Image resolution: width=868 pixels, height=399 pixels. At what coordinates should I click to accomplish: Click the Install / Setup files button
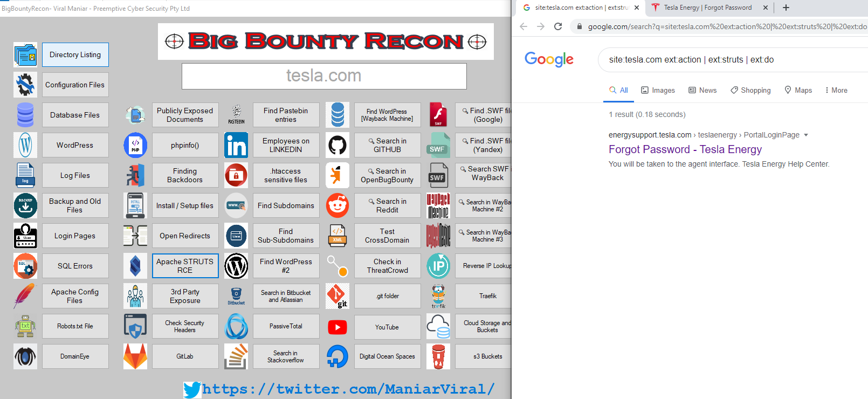[185, 205]
